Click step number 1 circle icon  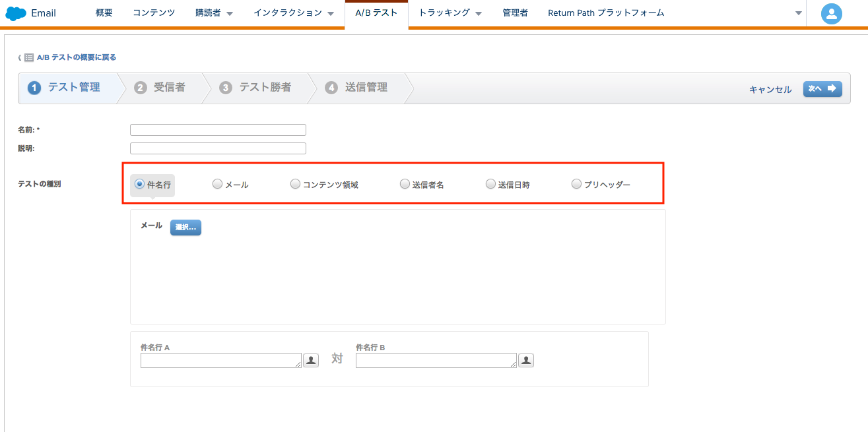click(34, 88)
